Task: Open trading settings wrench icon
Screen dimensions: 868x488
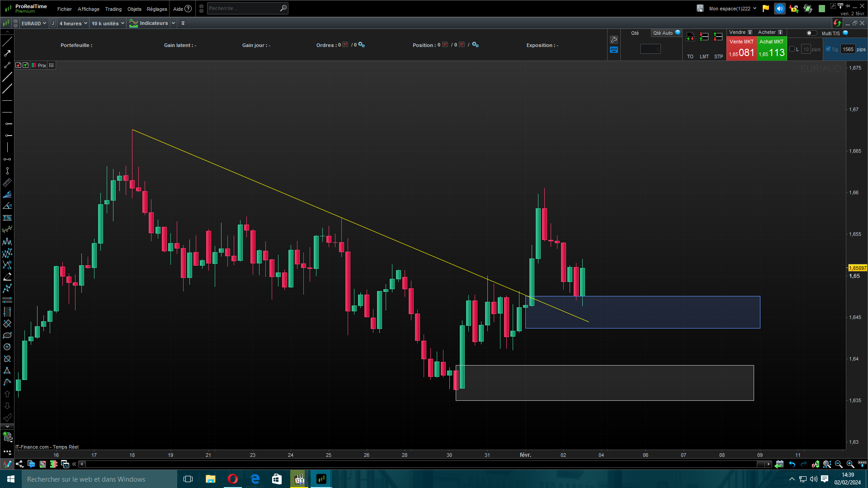Action: (x=614, y=40)
